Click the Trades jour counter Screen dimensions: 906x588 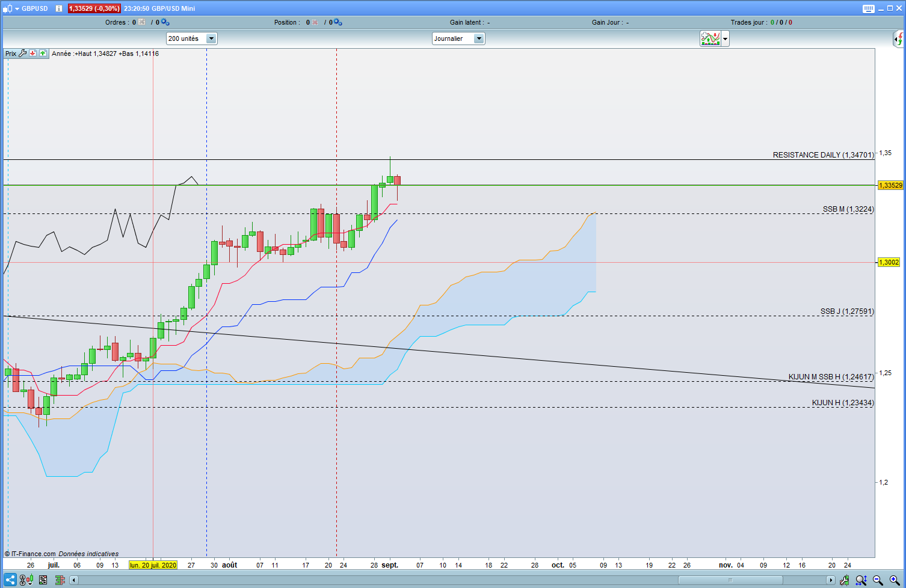point(762,22)
